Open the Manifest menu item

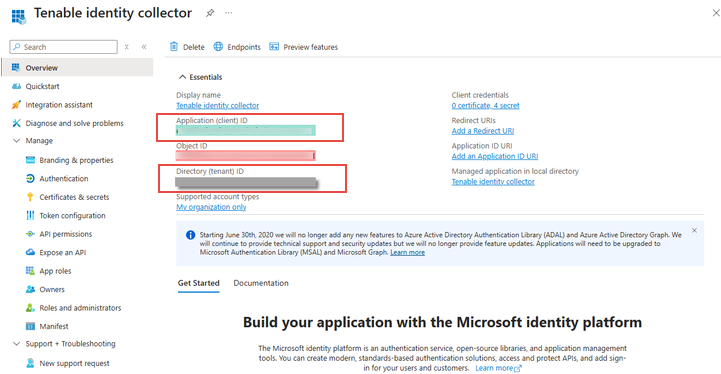tap(54, 326)
